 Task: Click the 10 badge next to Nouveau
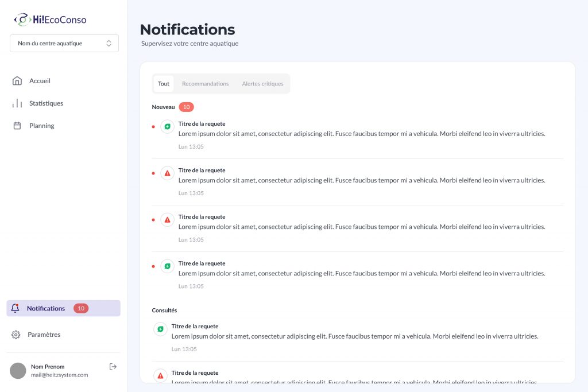186,107
